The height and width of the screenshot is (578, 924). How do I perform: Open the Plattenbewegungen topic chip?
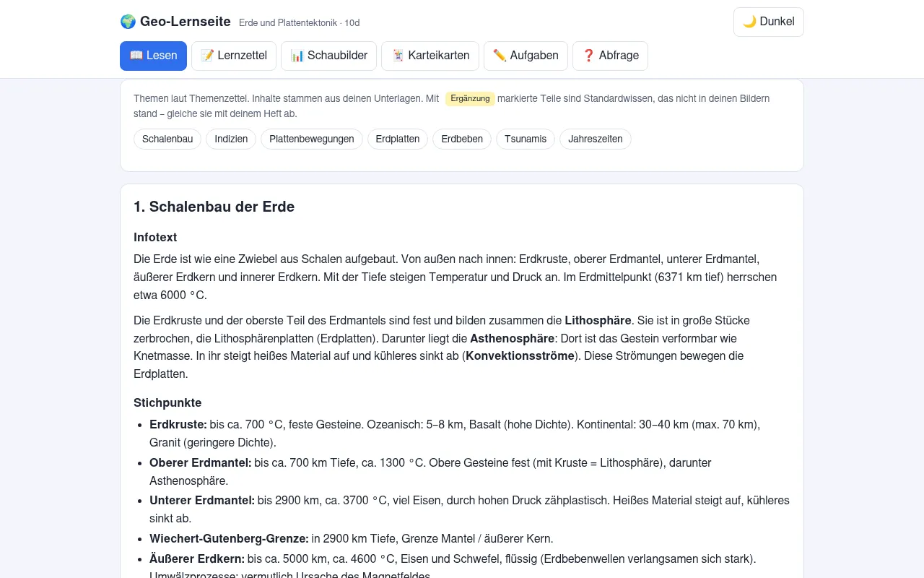(x=312, y=139)
